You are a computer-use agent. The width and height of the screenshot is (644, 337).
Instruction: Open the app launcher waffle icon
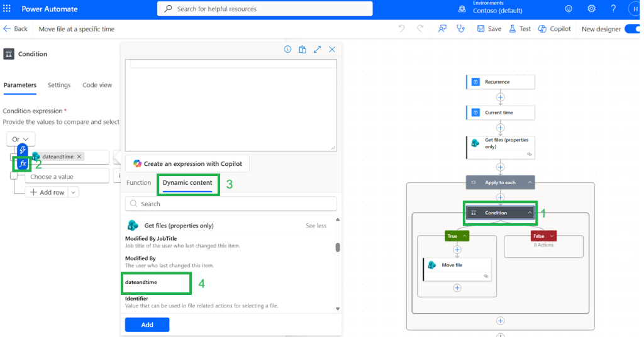pos(7,9)
